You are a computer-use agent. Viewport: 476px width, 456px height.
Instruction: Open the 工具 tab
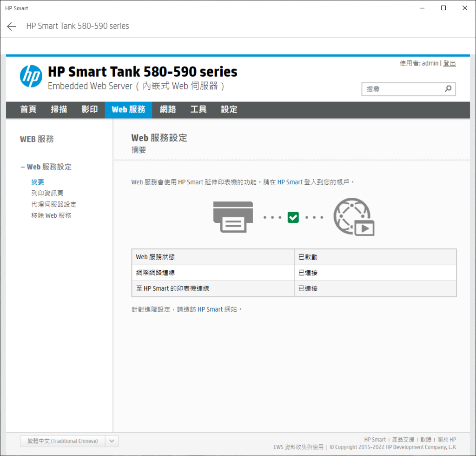click(x=198, y=109)
